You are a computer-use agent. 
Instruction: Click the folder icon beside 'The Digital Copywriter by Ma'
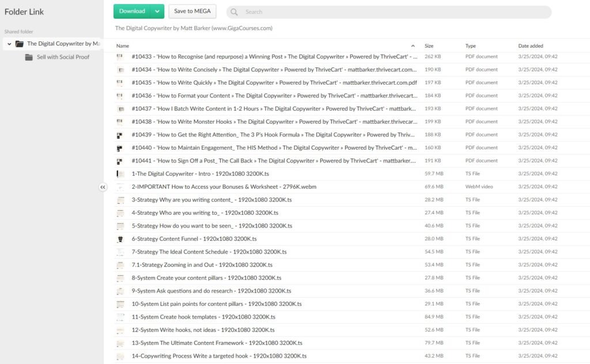click(x=21, y=43)
